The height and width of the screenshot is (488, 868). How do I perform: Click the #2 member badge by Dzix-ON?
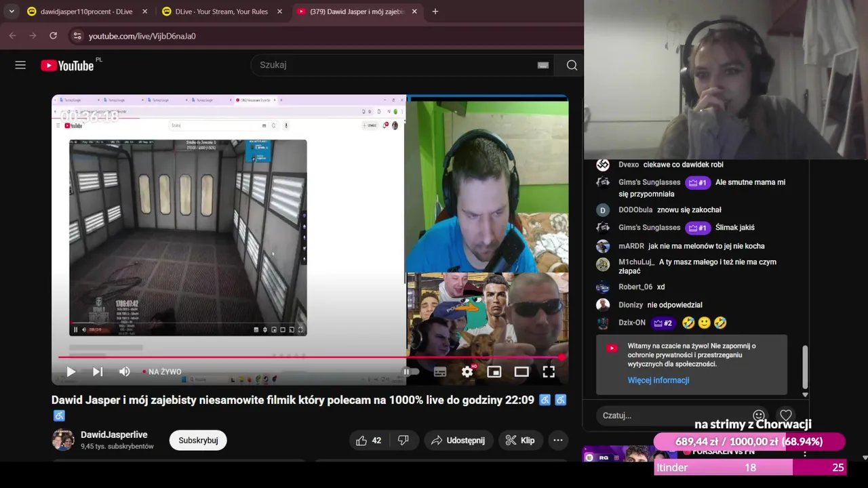pyautogui.click(x=663, y=323)
